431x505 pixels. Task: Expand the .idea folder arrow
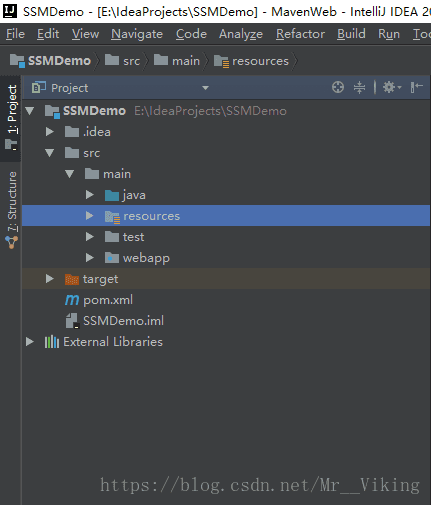(50, 132)
